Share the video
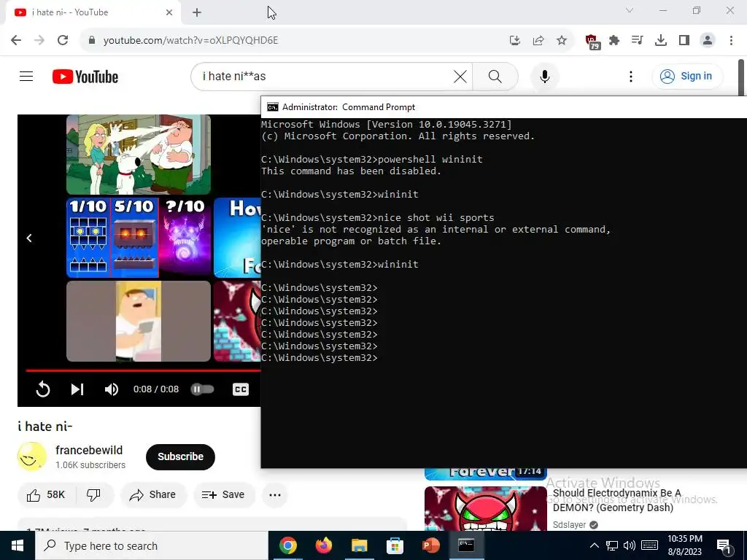The width and height of the screenshot is (747, 560). point(153,495)
